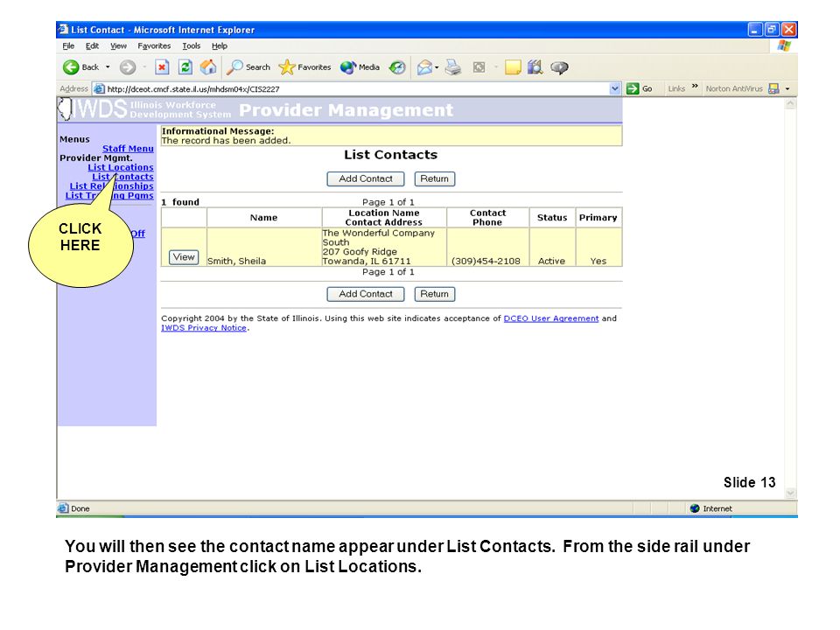Open the List Relationships sidebar link
840x630 pixels.
111,185
